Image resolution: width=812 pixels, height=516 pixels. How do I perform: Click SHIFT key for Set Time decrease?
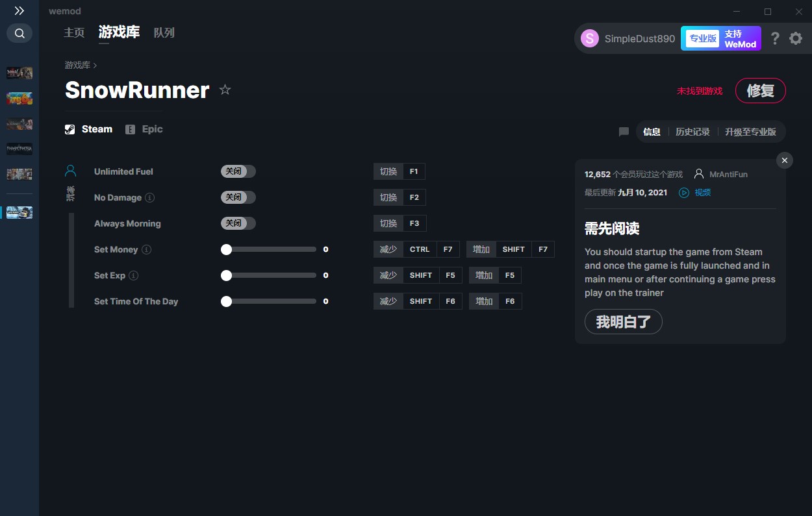point(421,301)
